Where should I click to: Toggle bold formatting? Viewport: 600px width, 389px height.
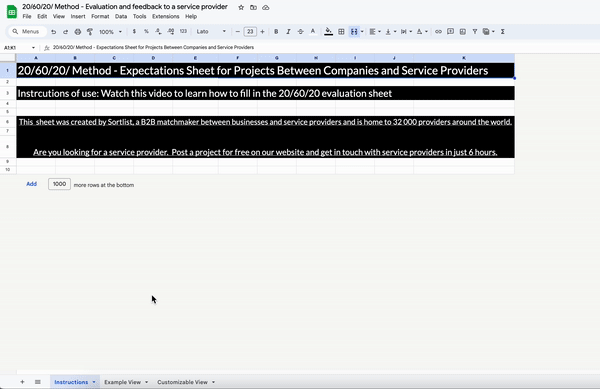(276, 32)
